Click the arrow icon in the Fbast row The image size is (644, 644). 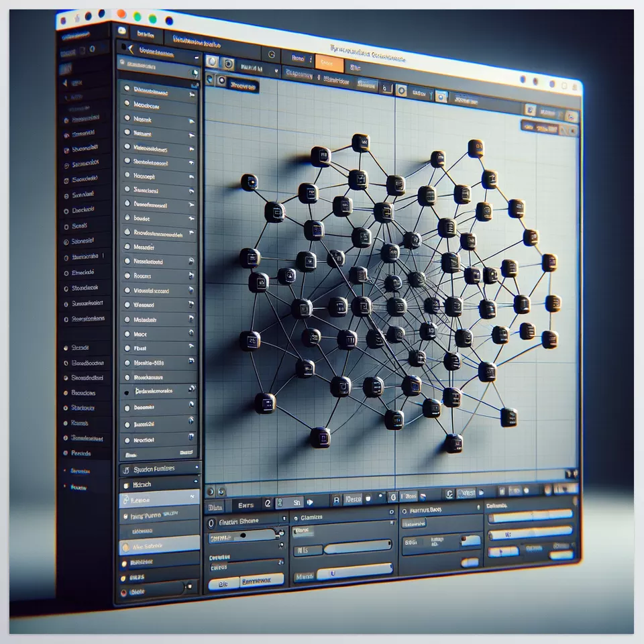191,347
